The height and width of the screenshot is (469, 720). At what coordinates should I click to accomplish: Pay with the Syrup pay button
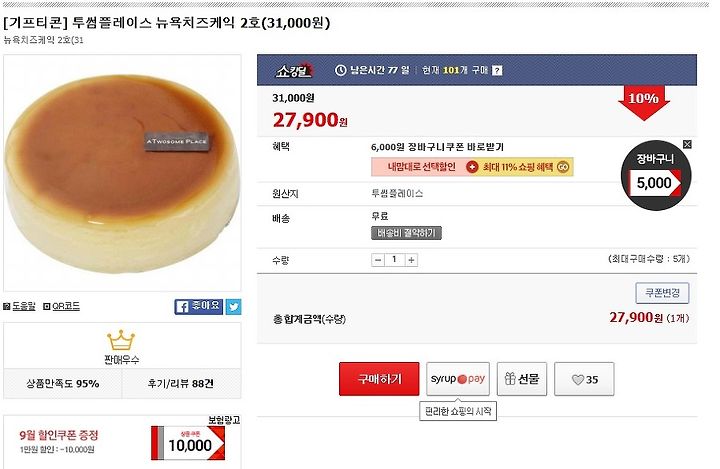point(458,379)
